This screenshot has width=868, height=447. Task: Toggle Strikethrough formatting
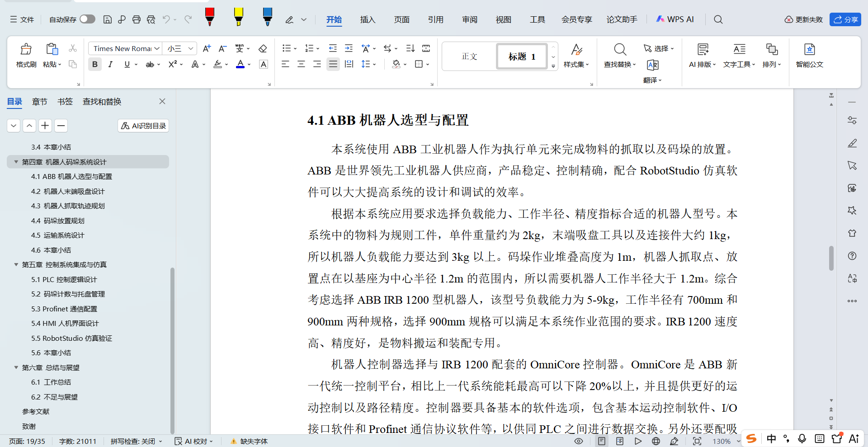coord(150,64)
